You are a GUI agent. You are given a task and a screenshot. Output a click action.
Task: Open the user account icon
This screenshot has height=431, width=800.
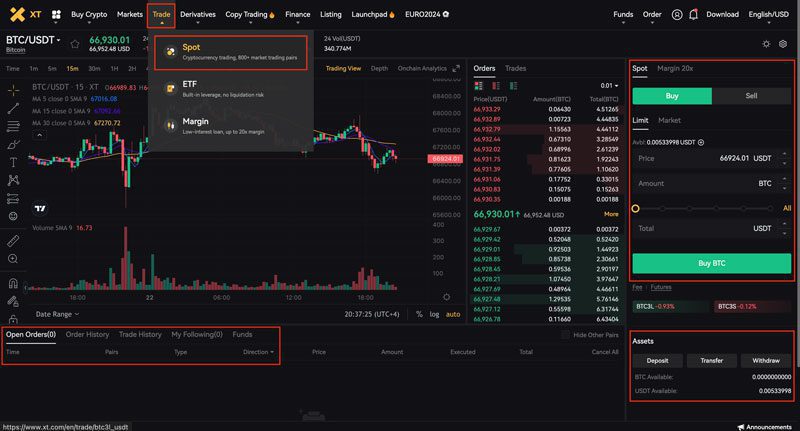[x=677, y=15]
